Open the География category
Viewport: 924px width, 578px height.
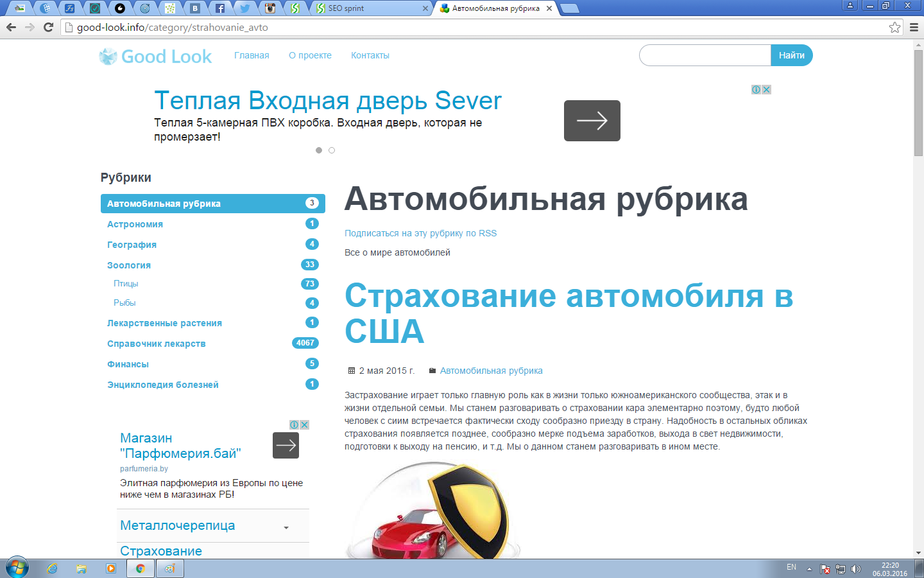[x=132, y=245]
